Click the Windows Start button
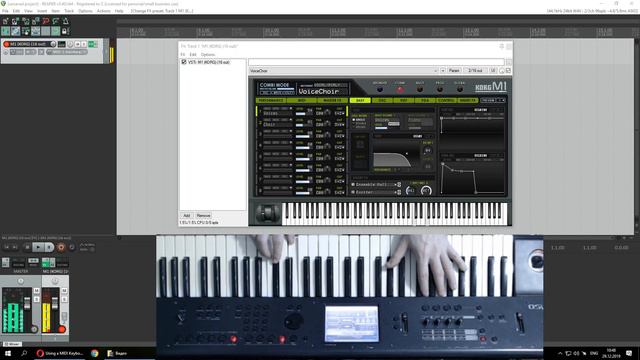The height and width of the screenshot is (360, 640). coord(8,353)
